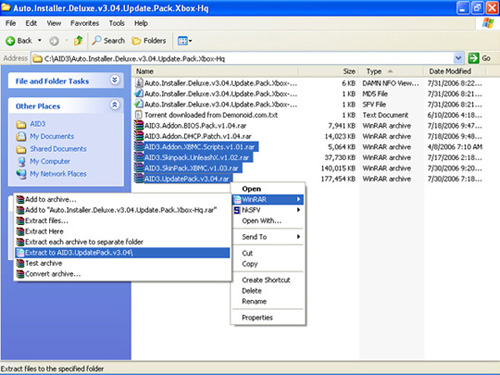Viewport: 500px width, 375px height.
Task: Sort by Date Modified column header
Action: (x=455, y=71)
